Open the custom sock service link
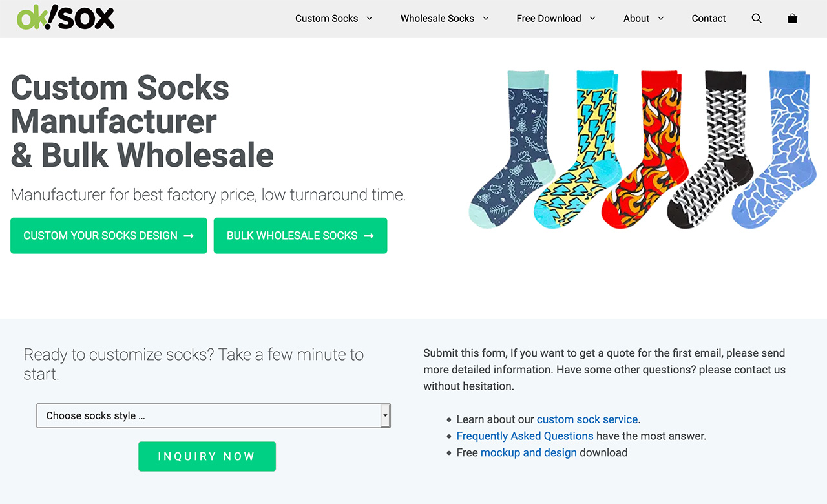The height and width of the screenshot is (504, 827). (x=587, y=419)
